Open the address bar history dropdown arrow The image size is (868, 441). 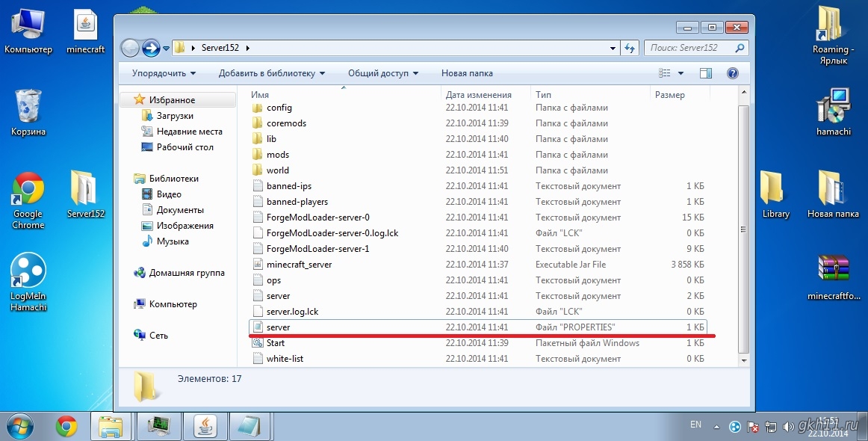click(x=613, y=48)
